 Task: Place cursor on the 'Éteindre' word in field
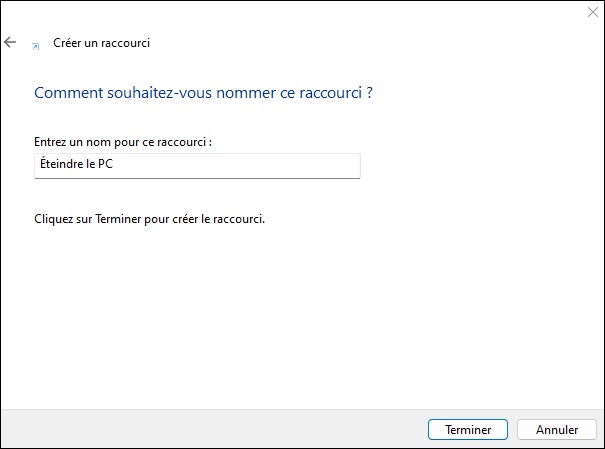point(62,164)
